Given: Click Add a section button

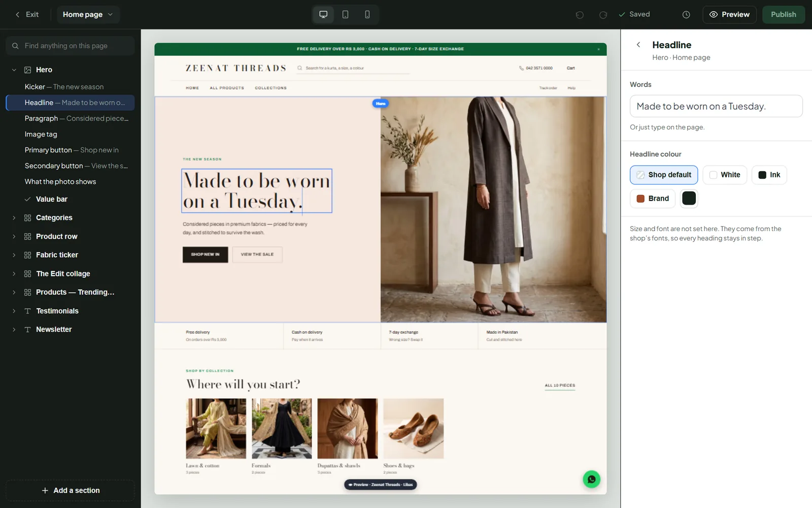Looking at the screenshot, I should 70,490.
